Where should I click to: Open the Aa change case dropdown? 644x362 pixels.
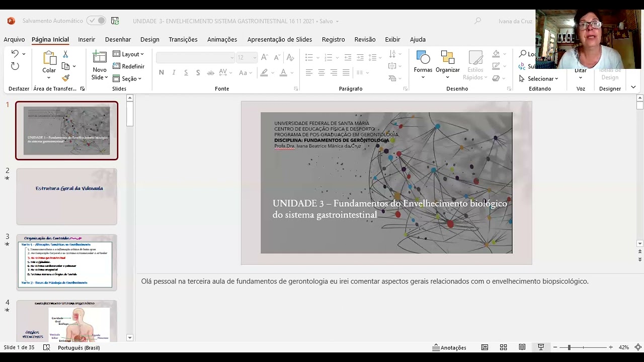(x=246, y=72)
